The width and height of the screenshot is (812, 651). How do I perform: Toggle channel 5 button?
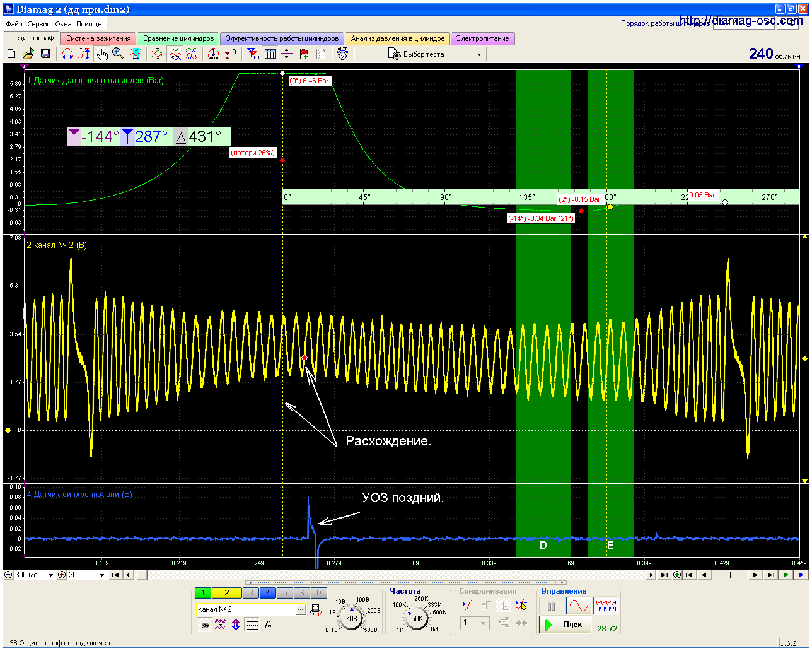[285, 593]
